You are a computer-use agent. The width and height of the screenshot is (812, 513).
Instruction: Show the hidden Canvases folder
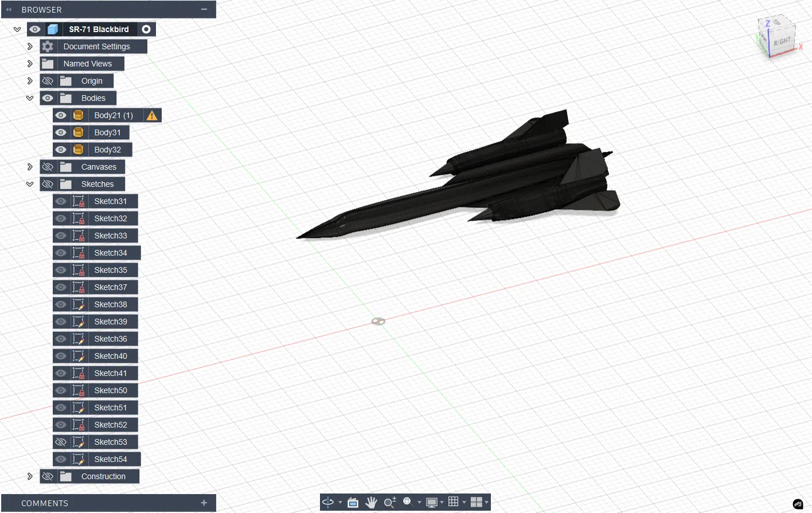pos(48,167)
